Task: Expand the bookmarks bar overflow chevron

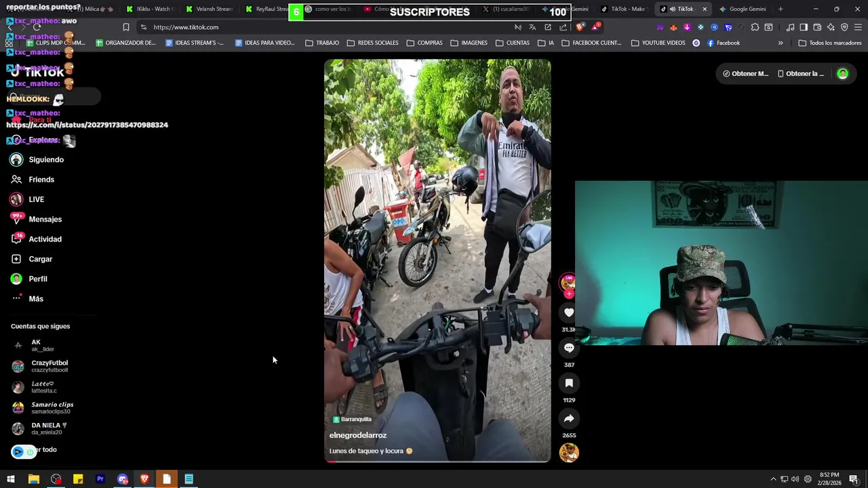Action: (x=781, y=43)
